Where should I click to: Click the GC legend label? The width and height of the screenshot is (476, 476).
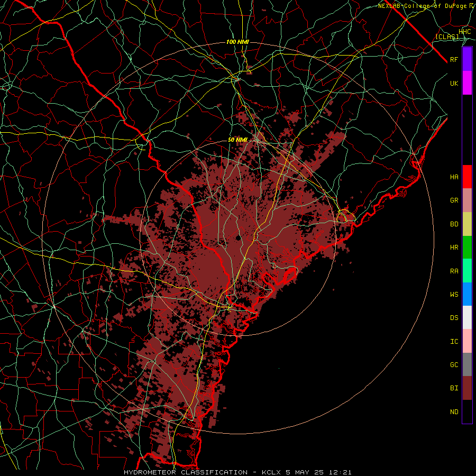click(x=454, y=365)
